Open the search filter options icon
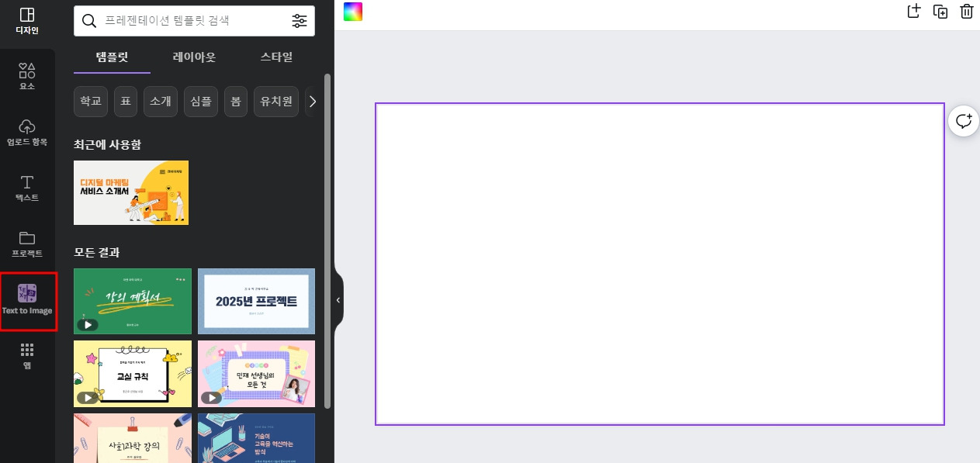980x463 pixels. pyautogui.click(x=300, y=21)
